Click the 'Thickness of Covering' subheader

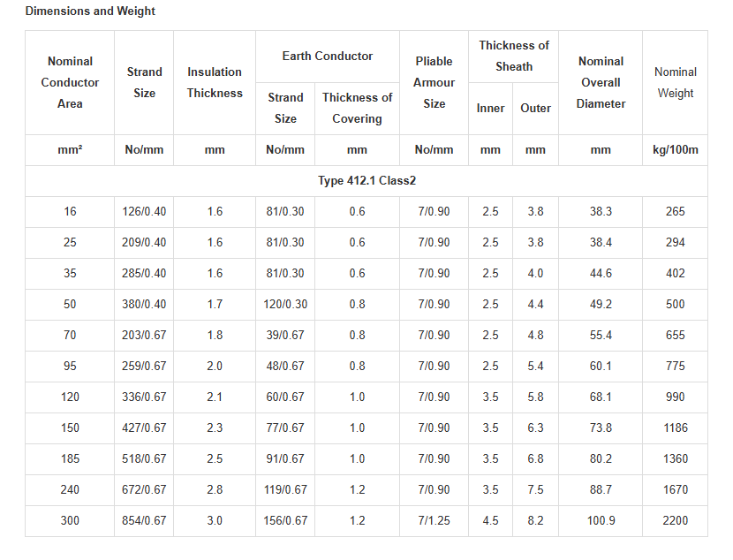[357, 109]
